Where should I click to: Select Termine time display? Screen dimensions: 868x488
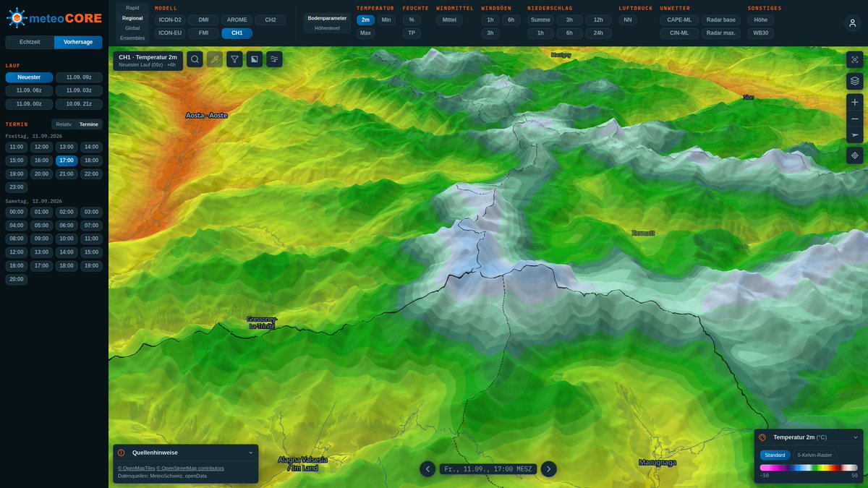(89, 124)
